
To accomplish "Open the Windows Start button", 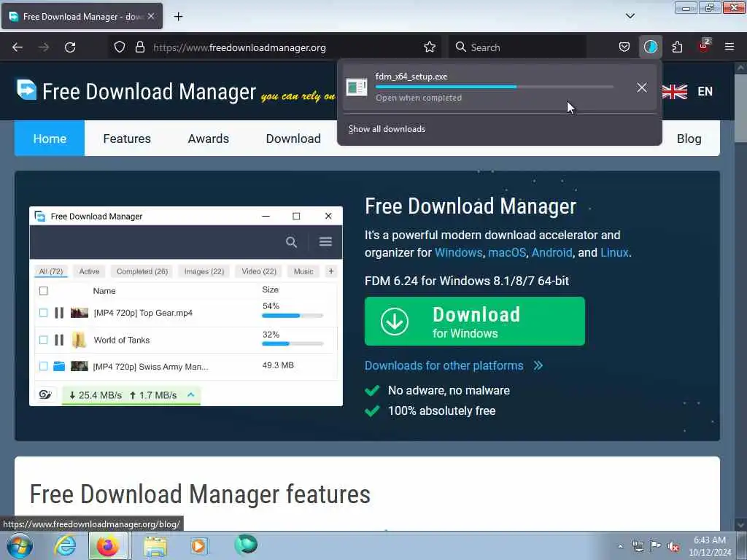I will coord(20,545).
